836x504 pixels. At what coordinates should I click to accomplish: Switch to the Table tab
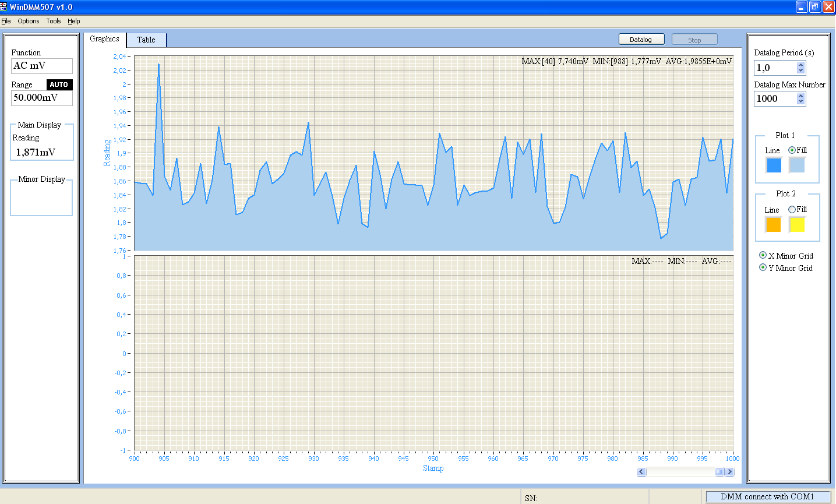pos(146,40)
